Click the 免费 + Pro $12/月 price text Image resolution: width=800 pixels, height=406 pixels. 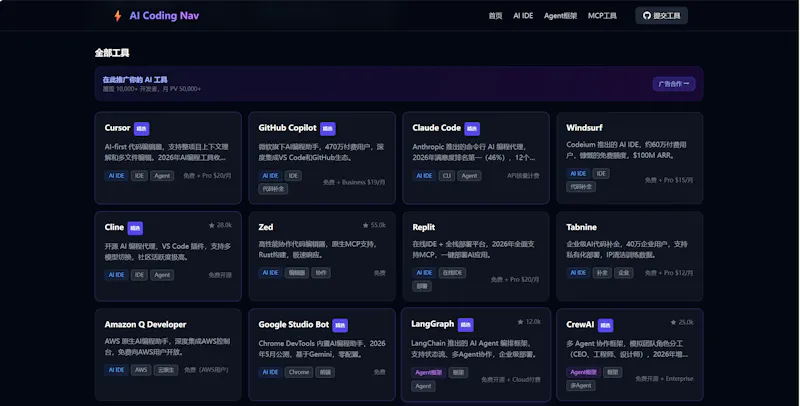point(669,273)
